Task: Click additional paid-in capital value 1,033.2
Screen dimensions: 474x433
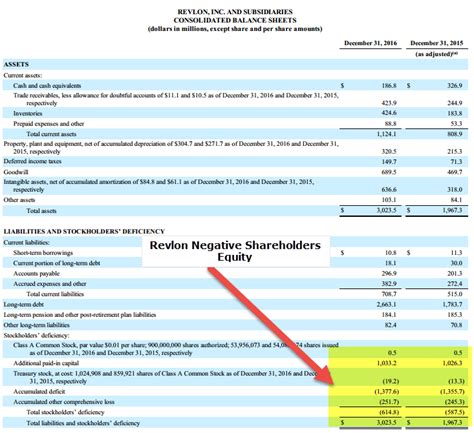Action: click(x=387, y=363)
